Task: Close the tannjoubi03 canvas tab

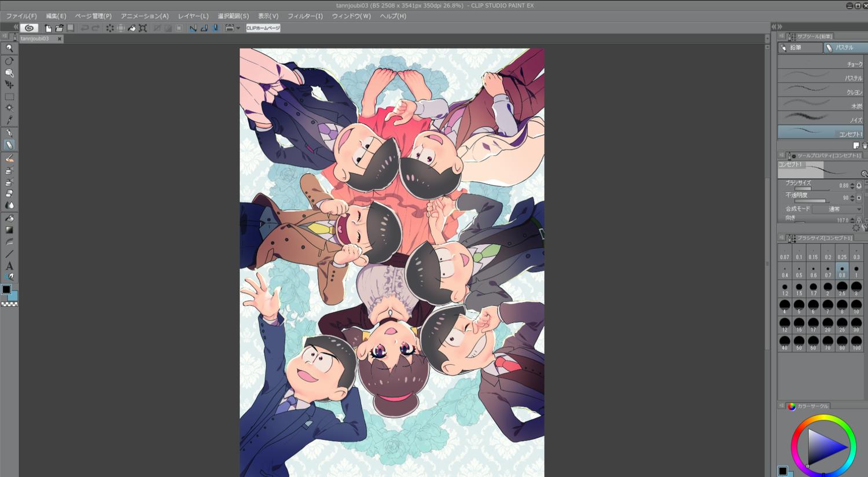Action: click(59, 39)
